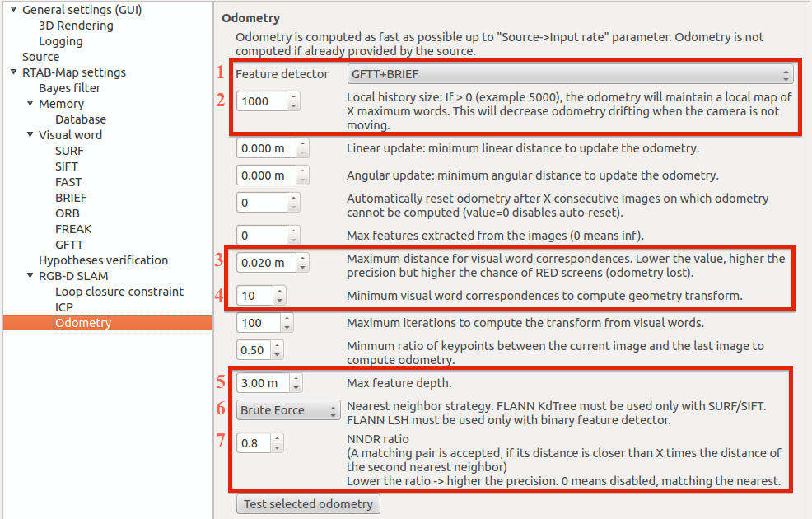
Task: Select the SURF settings item
Action: (69, 151)
